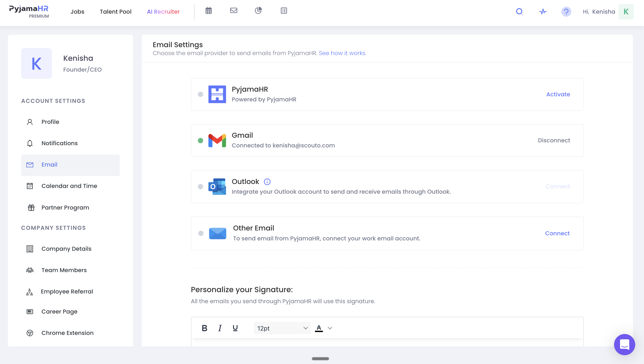Click the Activate link for PyjamaHR
This screenshot has height=364, width=644.
click(558, 94)
